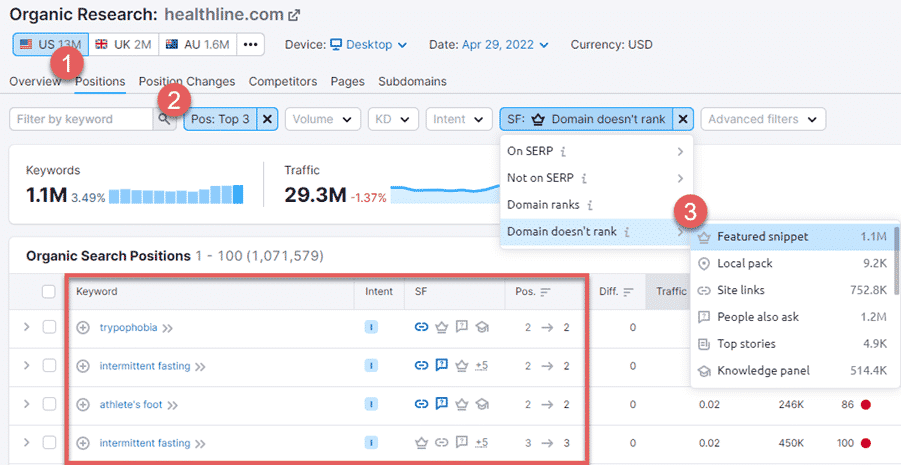Click the keyword search magnifier icon
Image resolution: width=901 pixels, height=465 pixels.
pyautogui.click(x=164, y=119)
